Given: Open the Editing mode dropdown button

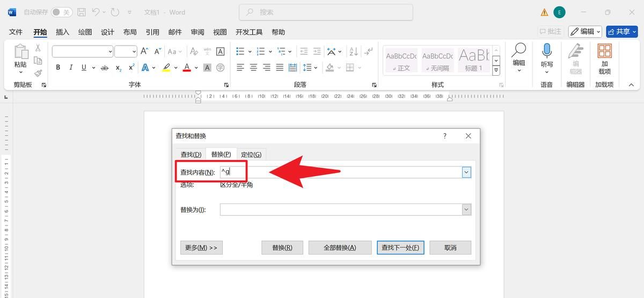Looking at the screenshot, I should pos(585,32).
